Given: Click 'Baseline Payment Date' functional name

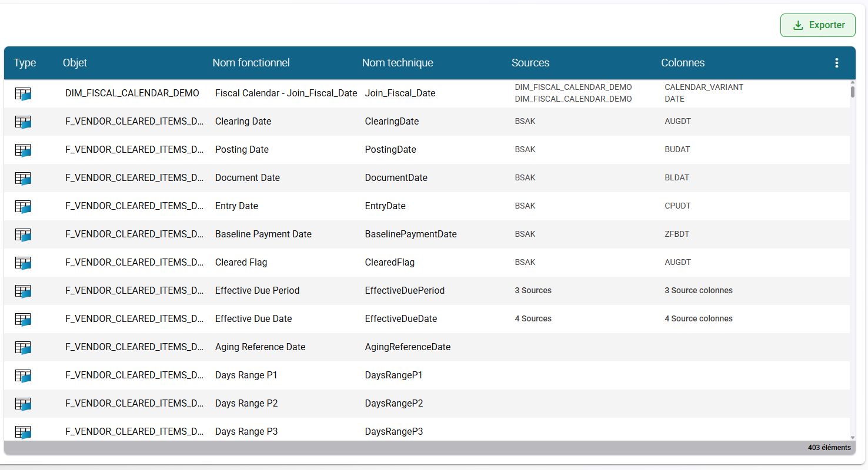Looking at the screenshot, I should point(263,234).
